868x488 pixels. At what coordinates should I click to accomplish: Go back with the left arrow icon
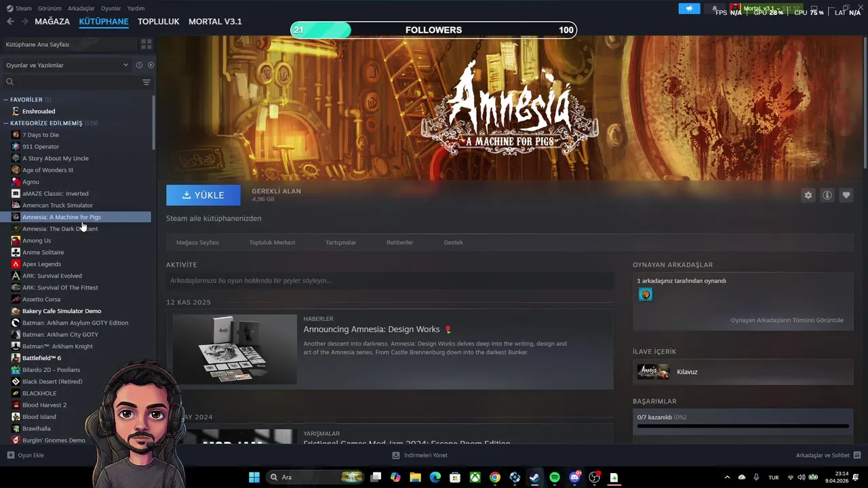[10, 22]
